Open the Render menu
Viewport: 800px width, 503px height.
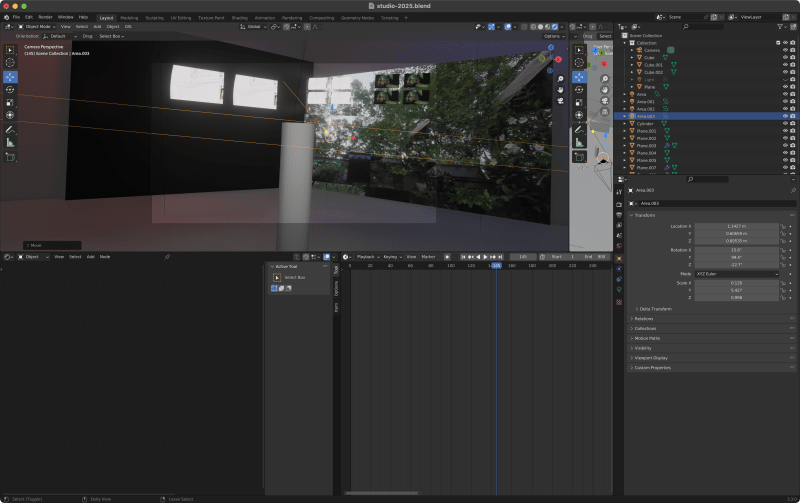pyautogui.click(x=45, y=17)
